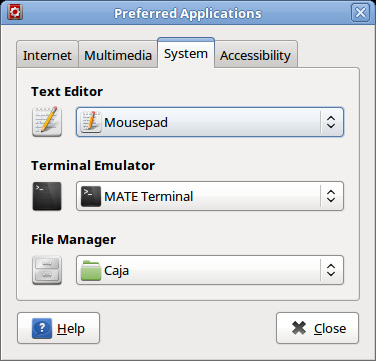Image resolution: width=376 pixels, height=361 pixels.
Task: Click the large Text Editor notepad icon
Action: pyautogui.click(x=47, y=122)
